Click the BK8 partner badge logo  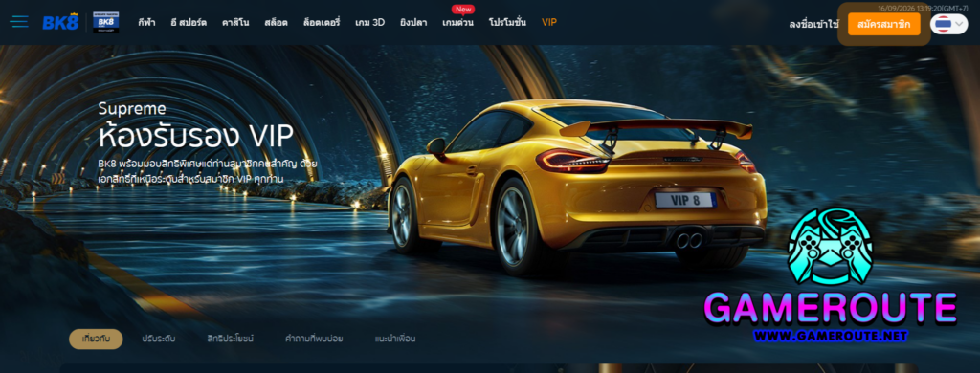tap(105, 23)
